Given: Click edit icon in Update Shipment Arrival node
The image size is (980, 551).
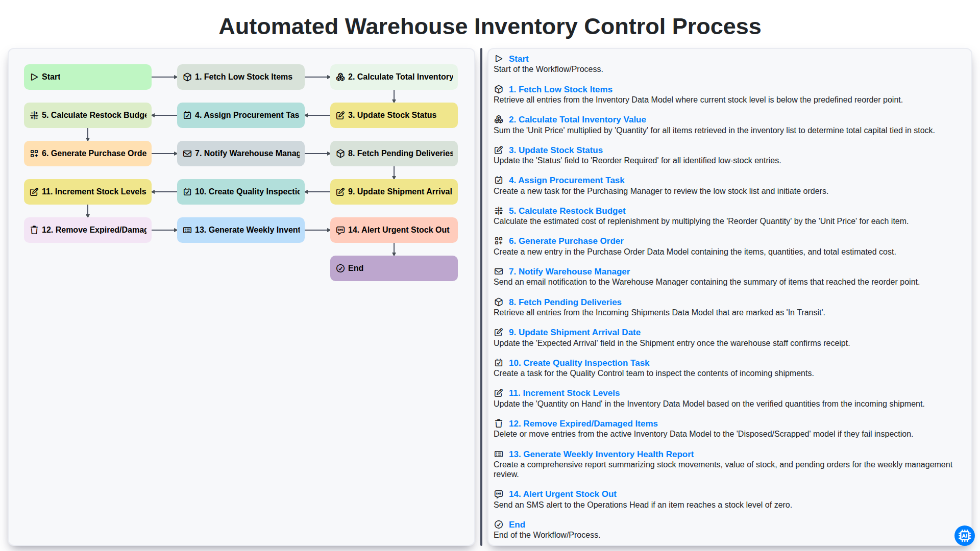Looking at the screenshot, I should coord(340,192).
